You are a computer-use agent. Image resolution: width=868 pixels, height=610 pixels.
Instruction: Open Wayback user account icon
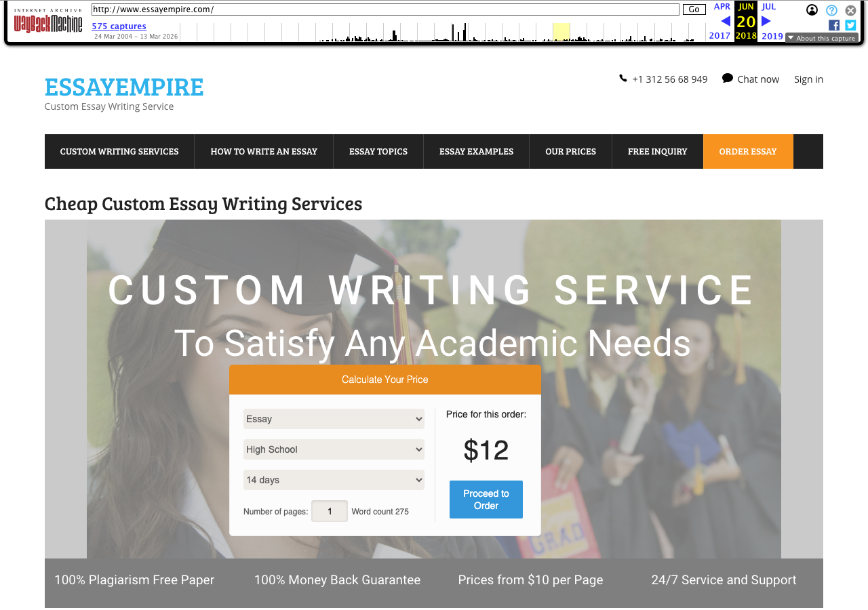[812, 10]
